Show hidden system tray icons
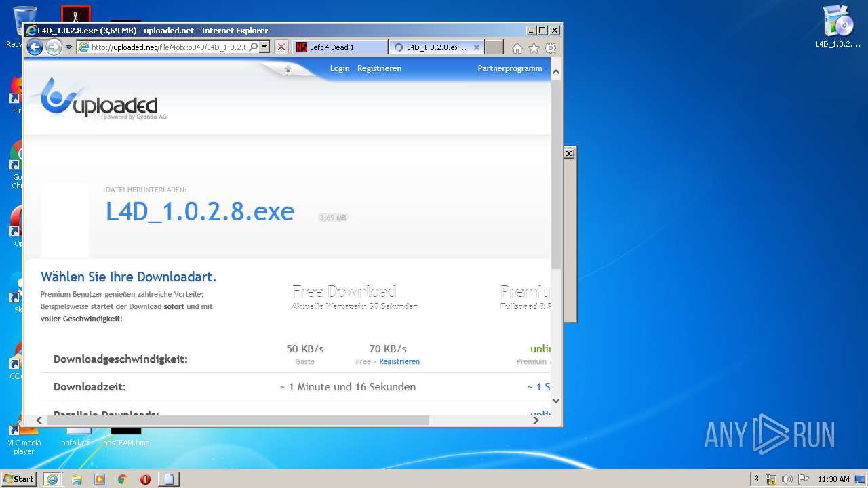The width and height of the screenshot is (868, 488). (757, 479)
